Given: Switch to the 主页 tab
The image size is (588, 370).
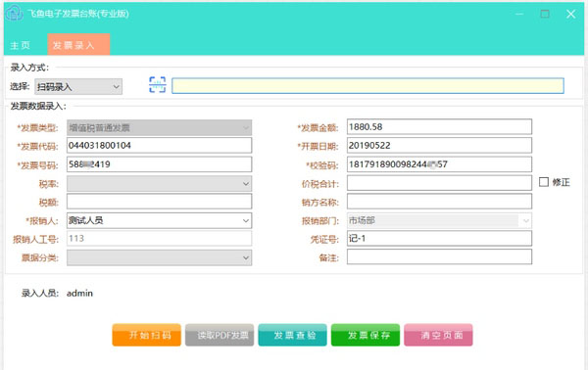Looking at the screenshot, I should point(21,45).
